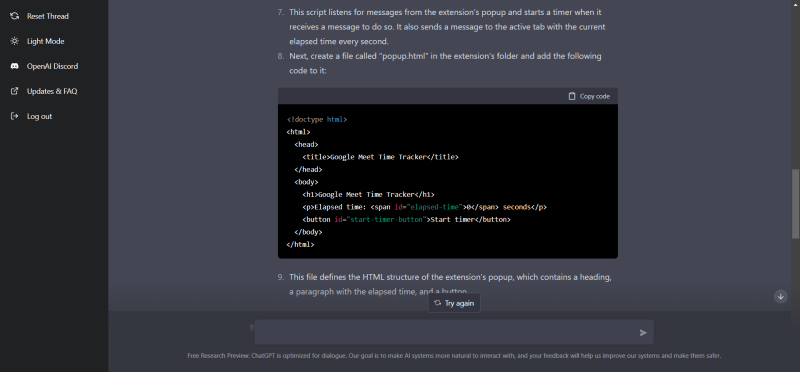
Task: Click the external-link icon beside Updates & FAQ
Action: tap(15, 91)
